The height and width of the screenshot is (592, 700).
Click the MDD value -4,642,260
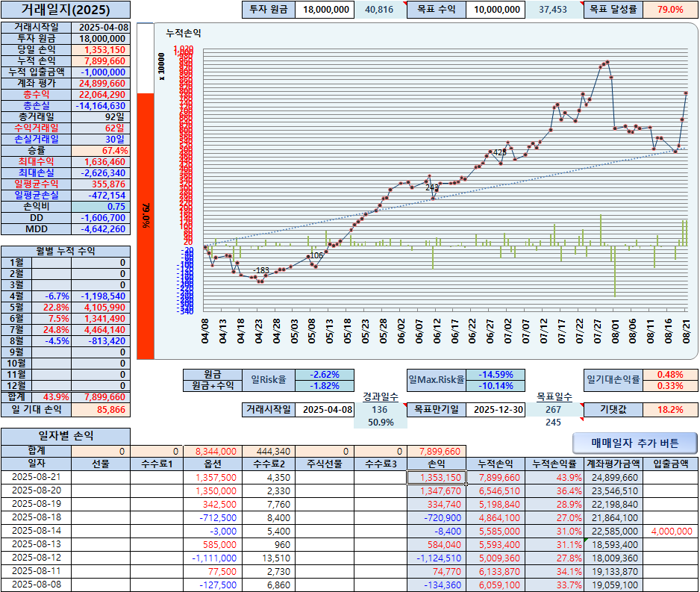pos(101,229)
